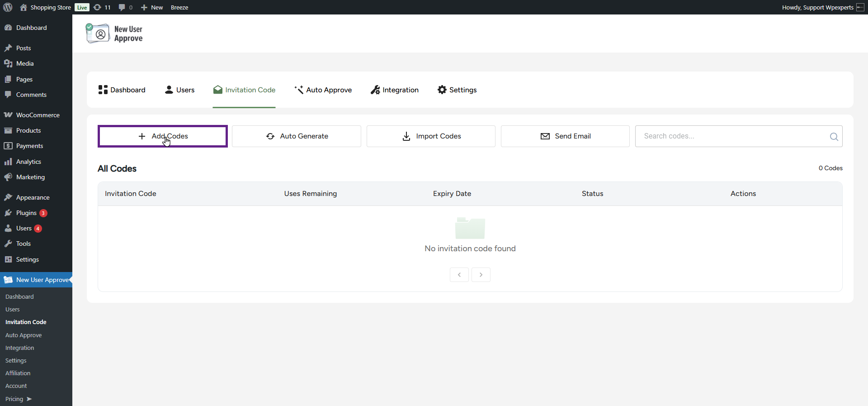This screenshot has width=868, height=406.
Task: Click the Add Codes button
Action: tap(162, 136)
